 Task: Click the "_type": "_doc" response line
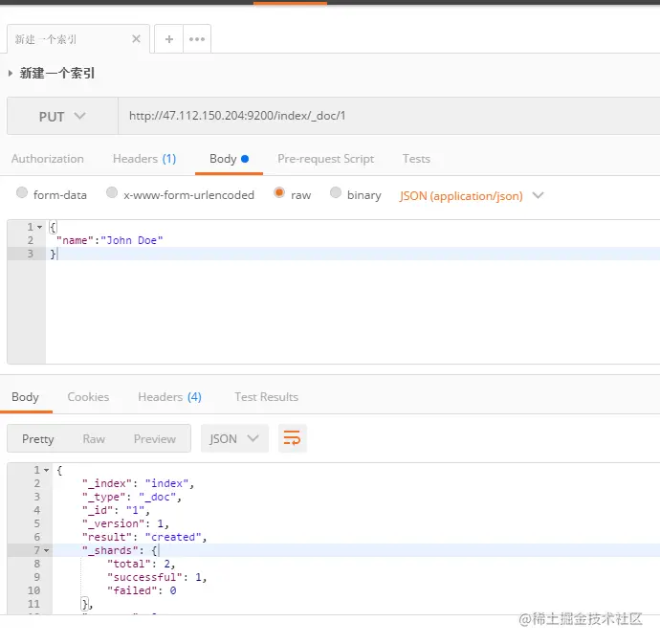coord(132,497)
